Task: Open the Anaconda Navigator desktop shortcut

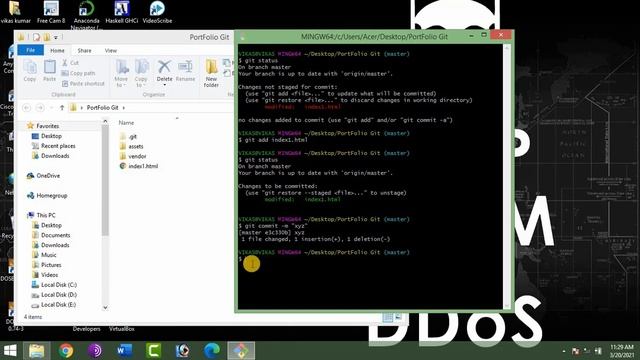Action: pyautogui.click(x=86, y=15)
